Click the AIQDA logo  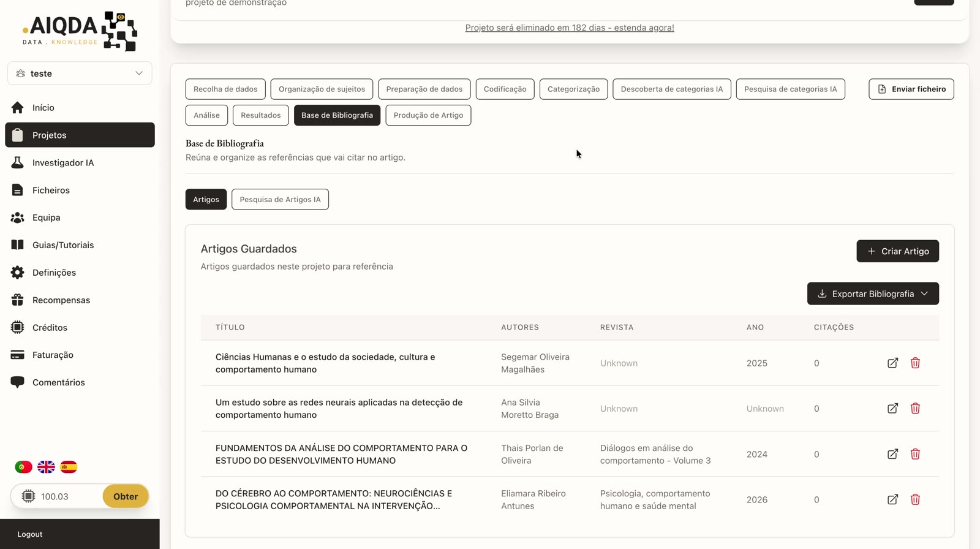80,31
